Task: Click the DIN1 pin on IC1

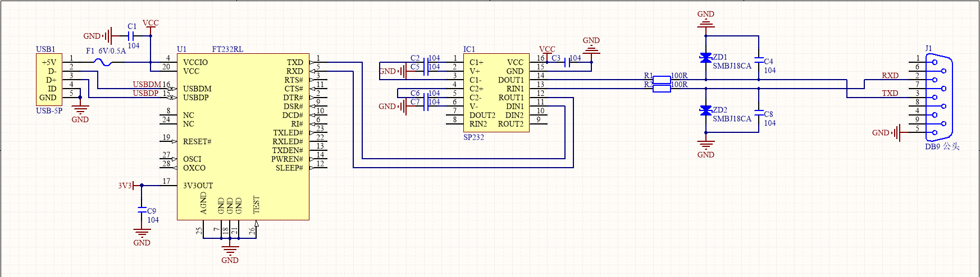Action: point(515,107)
